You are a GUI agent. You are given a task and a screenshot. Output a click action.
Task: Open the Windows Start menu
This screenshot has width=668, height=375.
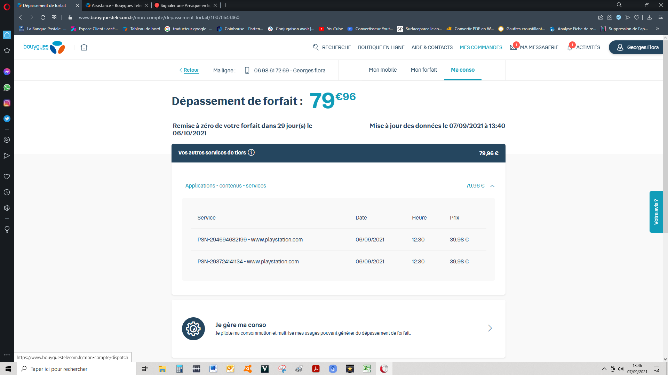pyautogui.click(x=8, y=369)
